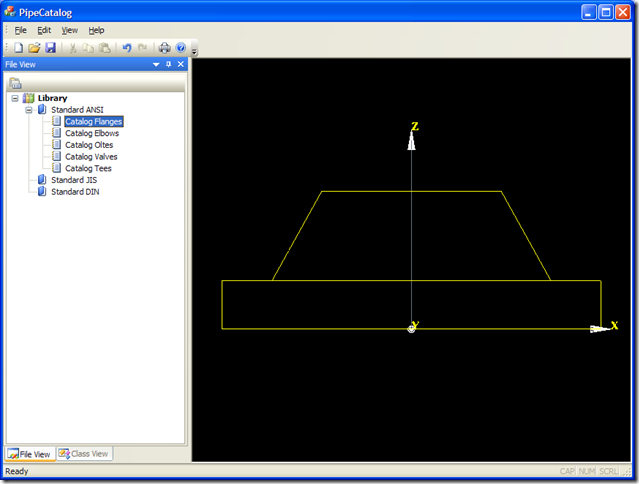Click the Help question mark icon
639x484 pixels.
click(181, 48)
